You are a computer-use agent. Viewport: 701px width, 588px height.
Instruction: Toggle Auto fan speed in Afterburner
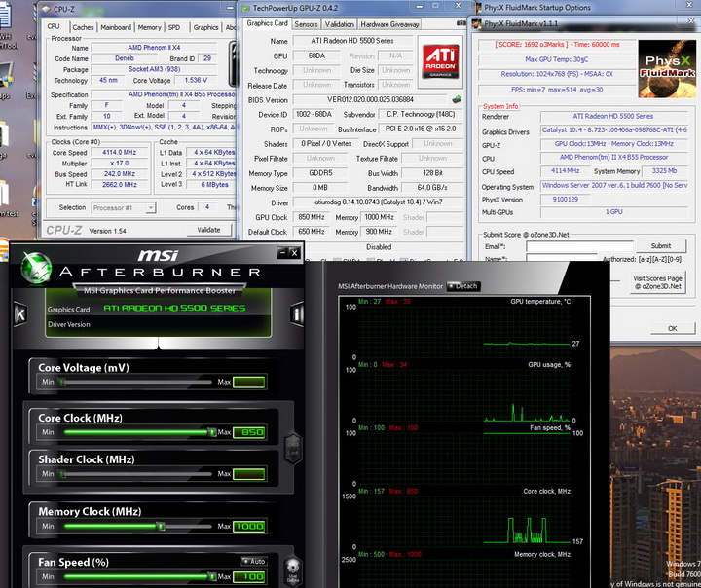coord(253,561)
